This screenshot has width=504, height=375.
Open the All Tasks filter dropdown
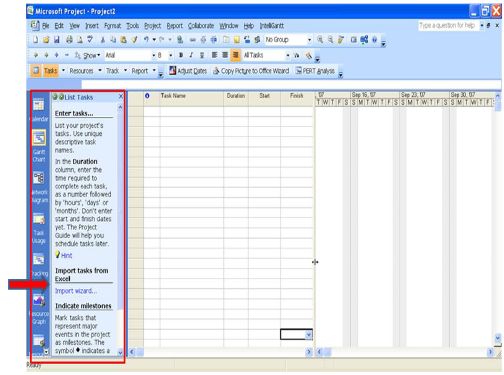[288, 55]
